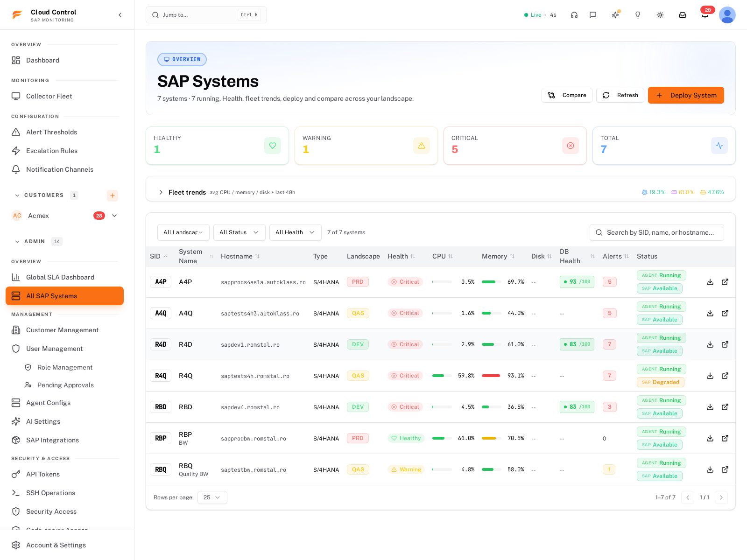Add a customer with the plus icon
This screenshot has width=747, height=560.
click(x=113, y=196)
